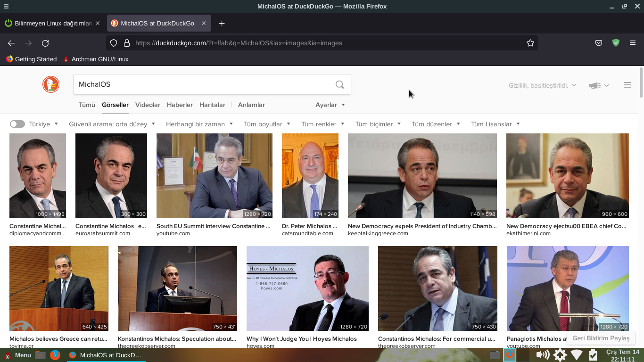Screen dimensions: 644x362
Task: Launch Firefox from the taskbar launcher
Action: [55, 355]
